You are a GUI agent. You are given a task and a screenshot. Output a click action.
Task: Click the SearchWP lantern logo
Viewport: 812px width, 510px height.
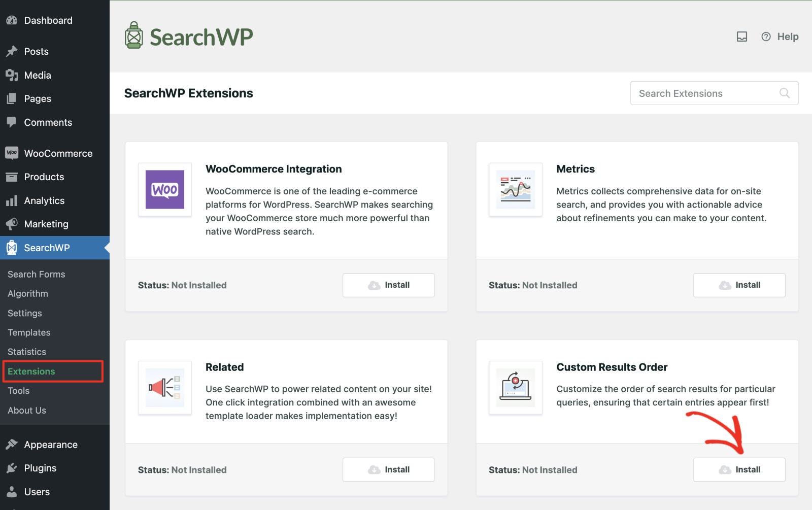133,35
